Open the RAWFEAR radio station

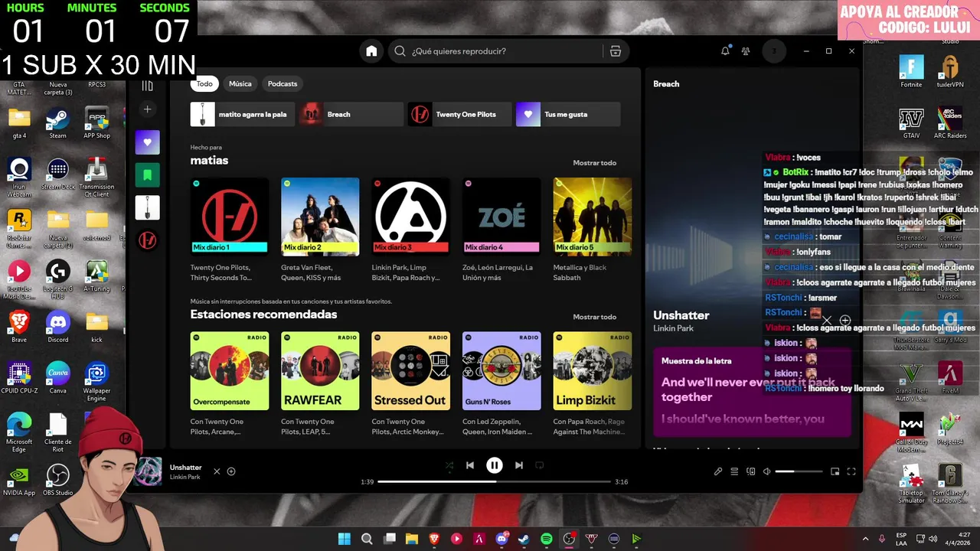320,383
